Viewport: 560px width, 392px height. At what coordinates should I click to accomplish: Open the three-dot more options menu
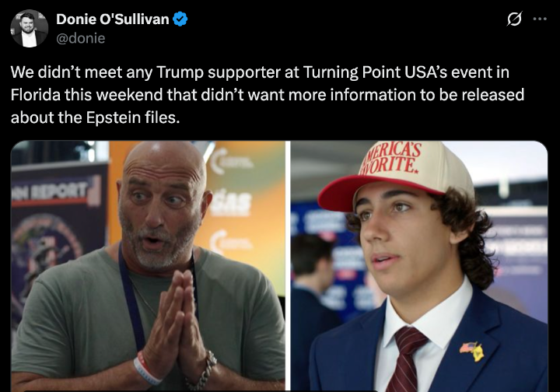click(x=540, y=19)
